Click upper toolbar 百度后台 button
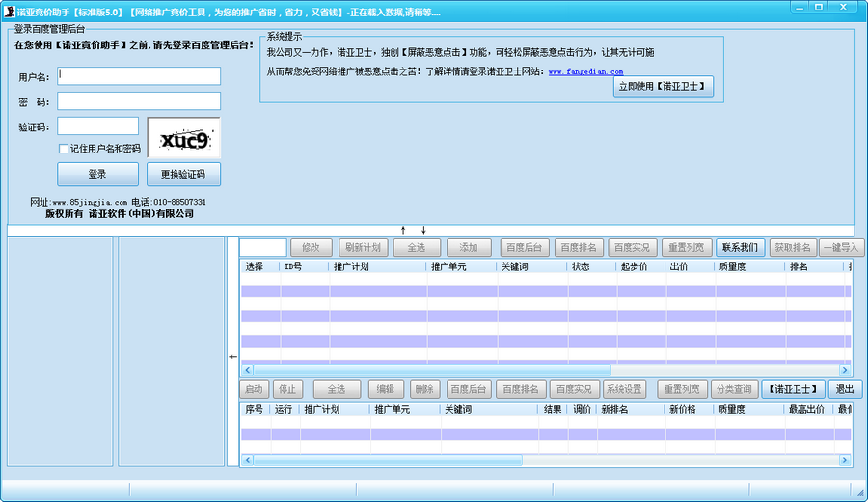Screen dimensions: 868x502 coord(525,248)
